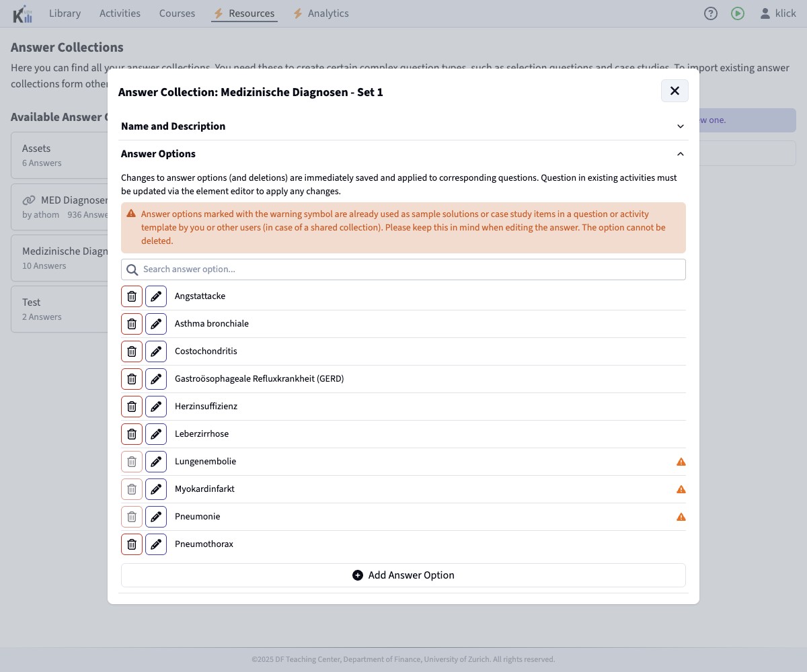Delete the Leberzirrhose option
Viewport: 807px width, 672px height.
tap(132, 434)
